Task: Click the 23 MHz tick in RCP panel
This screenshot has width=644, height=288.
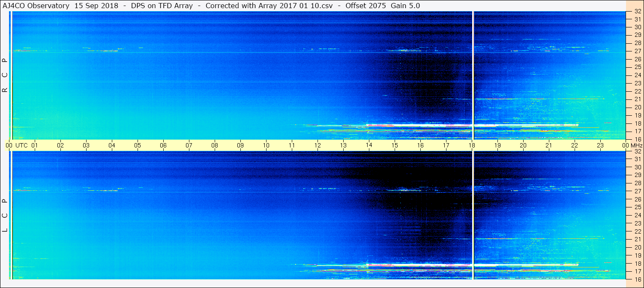Action: (638, 83)
